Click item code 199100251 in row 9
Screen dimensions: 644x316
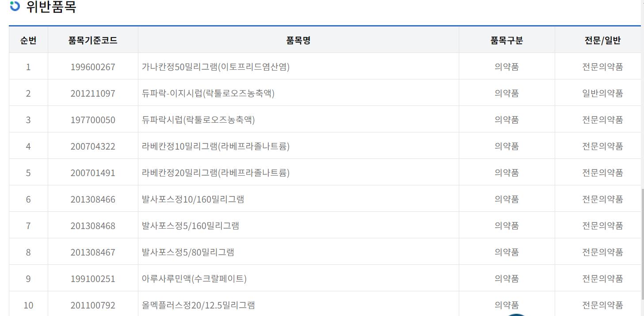click(93, 279)
